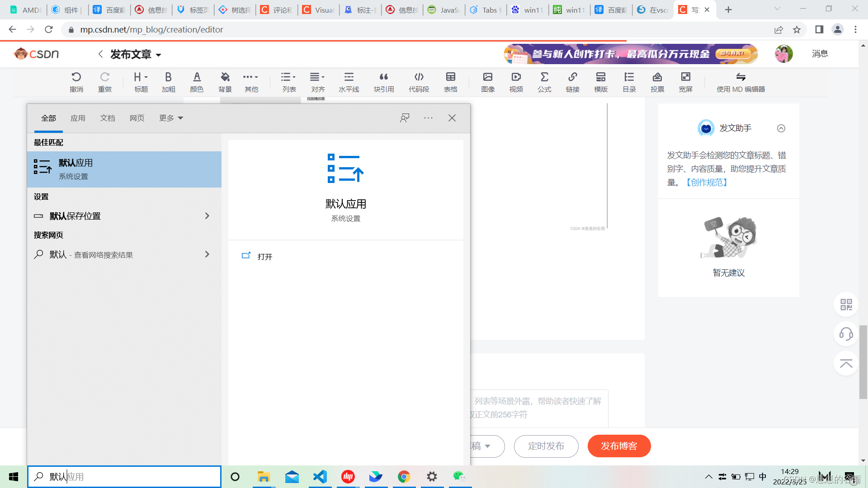Add a hyperlink via 链接 icon
Screen dimensions: 868x488
(x=572, y=81)
